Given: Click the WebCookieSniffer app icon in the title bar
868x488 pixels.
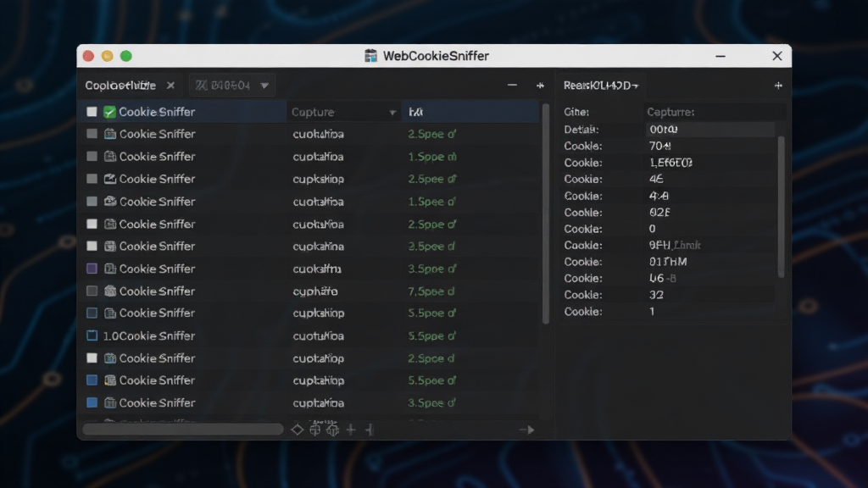Looking at the screenshot, I should click(x=370, y=56).
